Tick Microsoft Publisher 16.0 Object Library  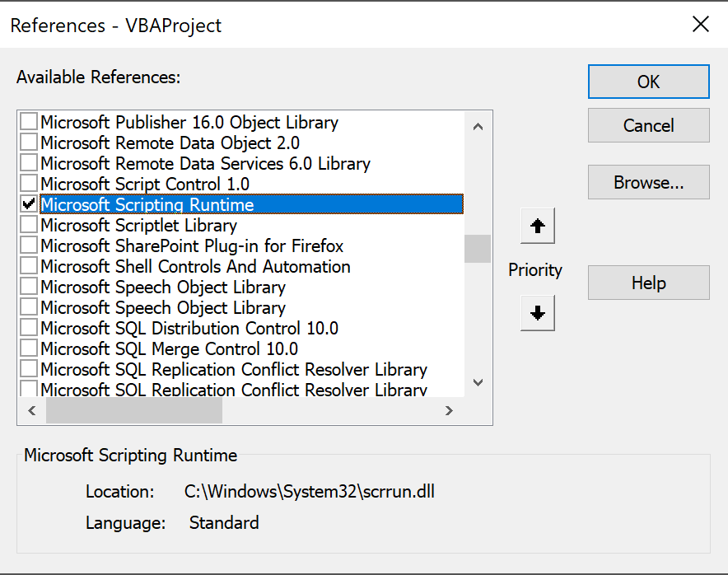tap(29, 122)
